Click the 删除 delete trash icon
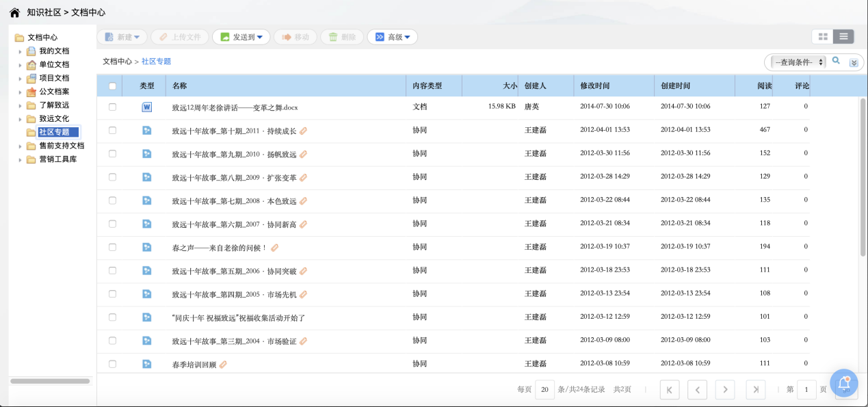868x407 pixels. click(332, 36)
